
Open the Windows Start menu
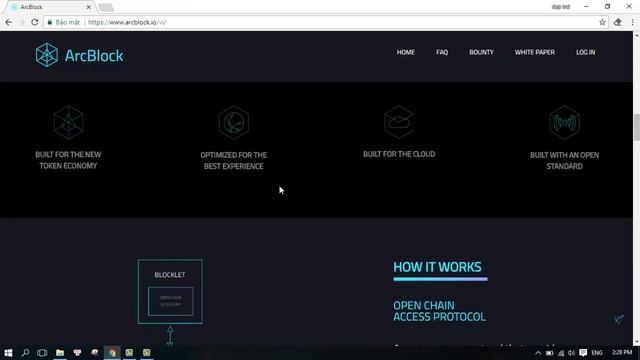(x=8, y=352)
